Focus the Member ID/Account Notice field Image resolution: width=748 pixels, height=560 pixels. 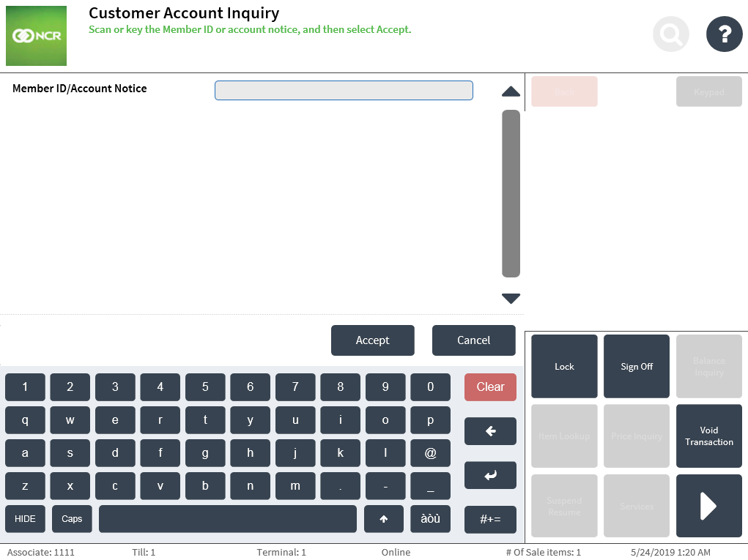(x=344, y=90)
